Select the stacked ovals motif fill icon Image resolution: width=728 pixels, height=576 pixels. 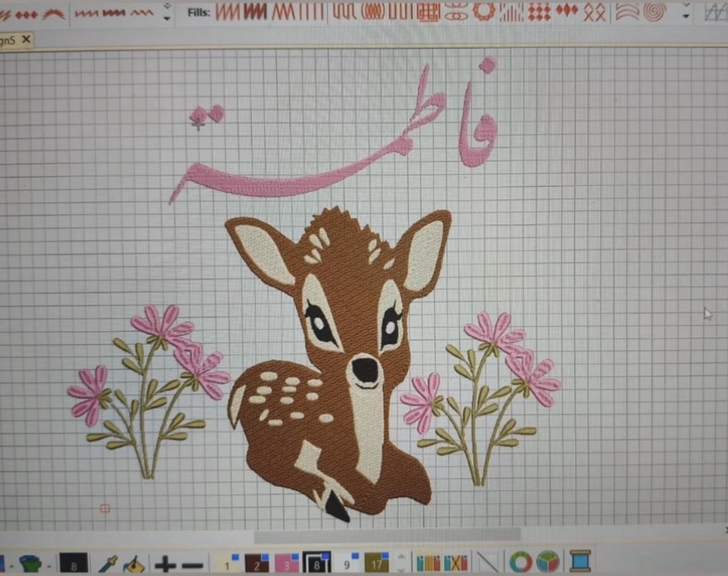pos(456,11)
